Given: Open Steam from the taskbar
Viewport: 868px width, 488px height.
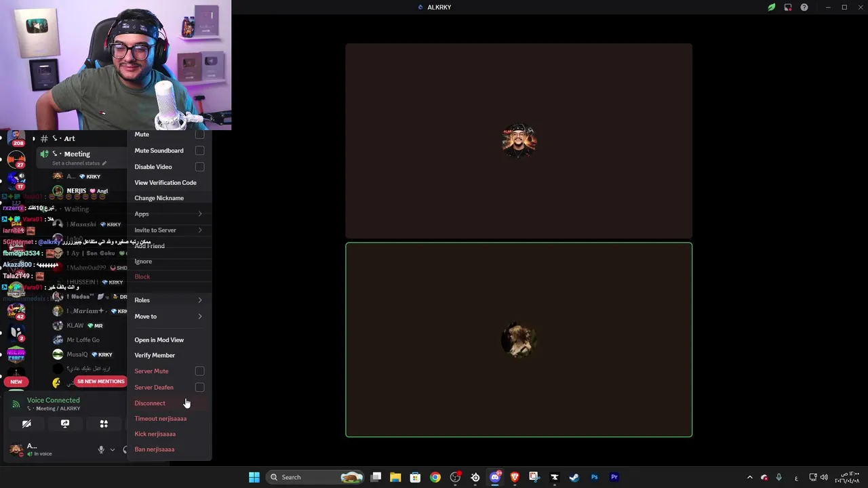Looking at the screenshot, I should click(574, 477).
